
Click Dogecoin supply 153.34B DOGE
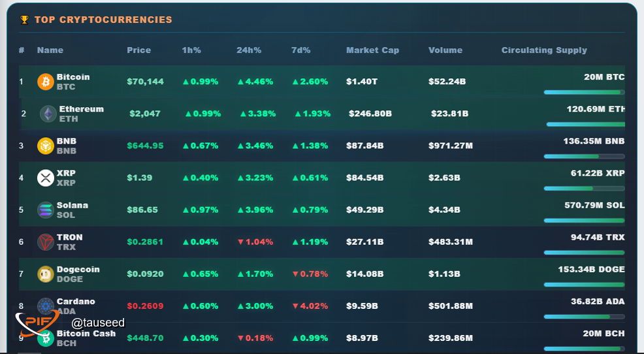592,269
